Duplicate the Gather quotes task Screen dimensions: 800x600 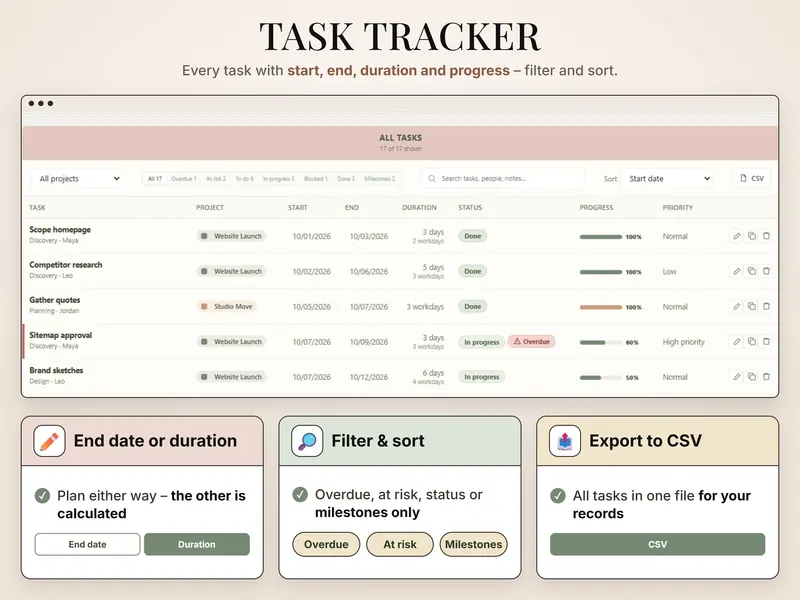pyautogui.click(x=752, y=306)
